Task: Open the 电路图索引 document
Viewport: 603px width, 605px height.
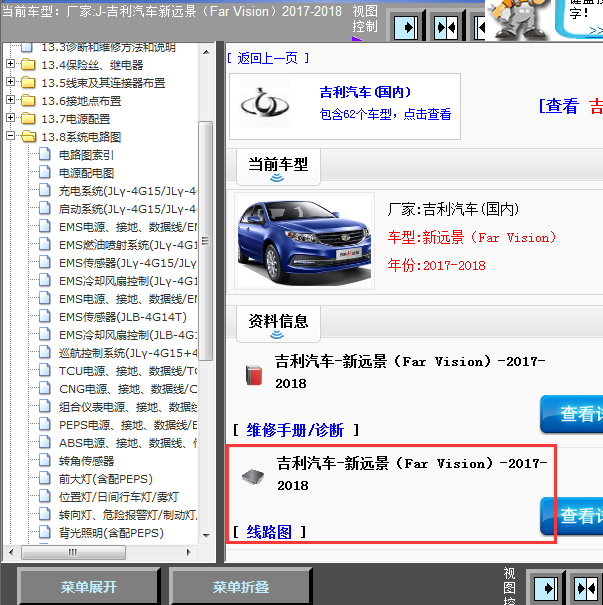Action: 86,155
